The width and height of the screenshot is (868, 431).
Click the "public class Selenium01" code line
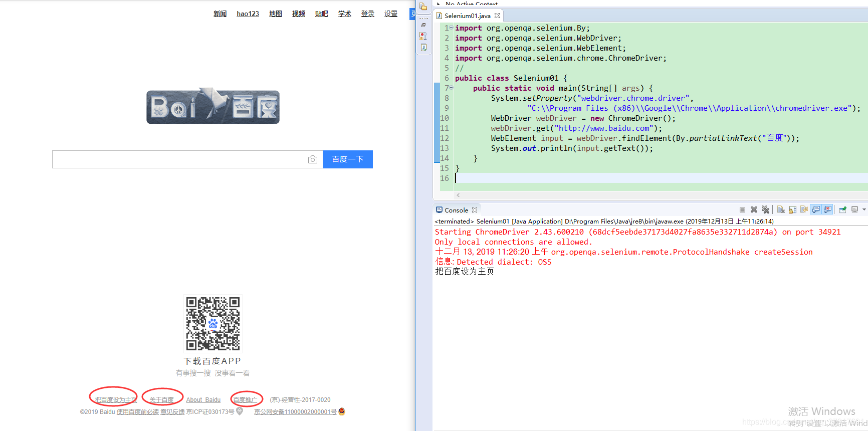pyautogui.click(x=511, y=78)
